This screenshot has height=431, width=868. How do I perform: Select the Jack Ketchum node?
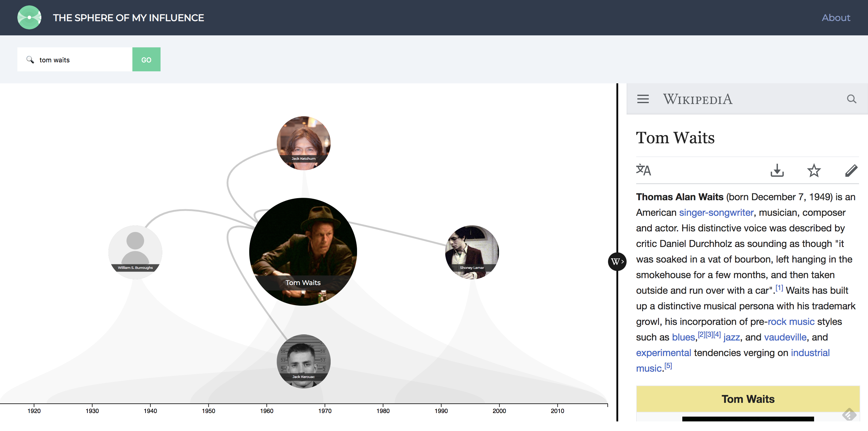pos(303,143)
